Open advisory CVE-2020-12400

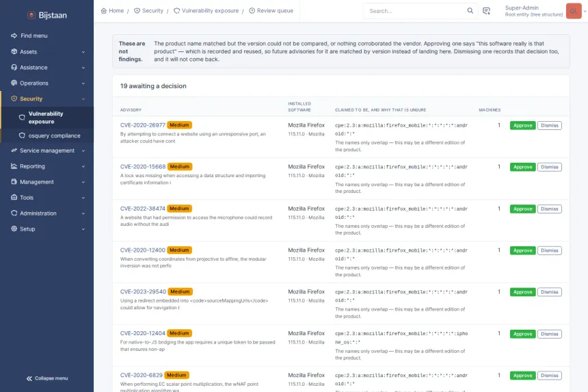click(142, 250)
